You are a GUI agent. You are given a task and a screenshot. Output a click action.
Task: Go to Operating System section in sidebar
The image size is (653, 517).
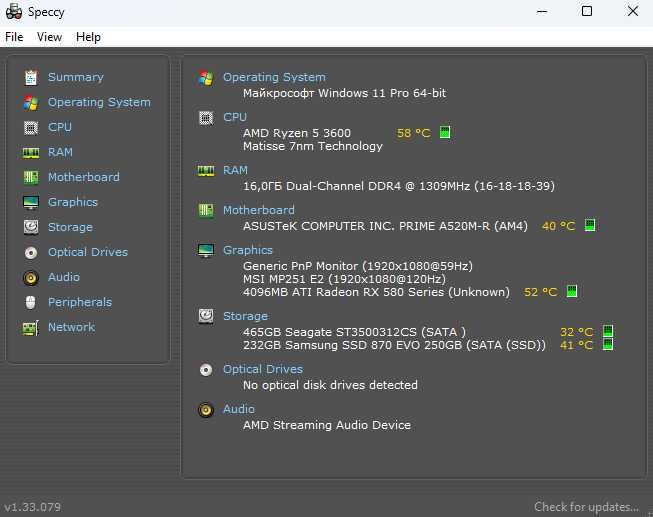[99, 102]
